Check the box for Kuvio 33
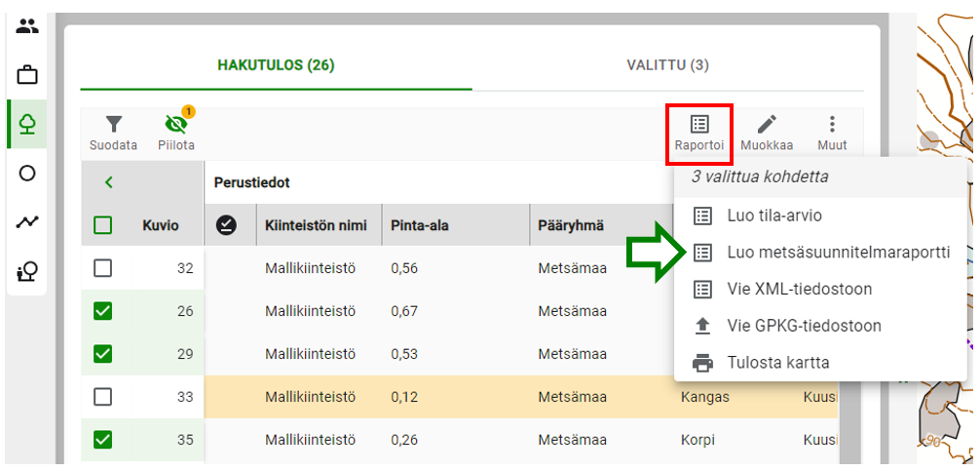The width and height of the screenshot is (980, 471). (102, 397)
